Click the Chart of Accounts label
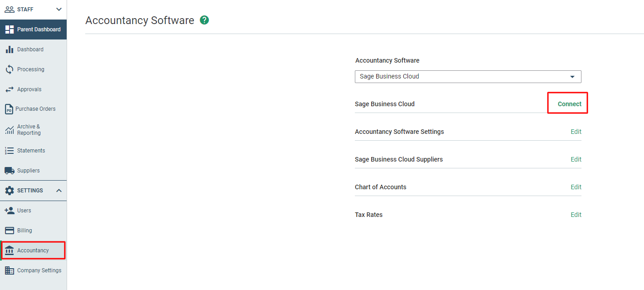Viewport: 644px width, 290px height. click(381, 187)
